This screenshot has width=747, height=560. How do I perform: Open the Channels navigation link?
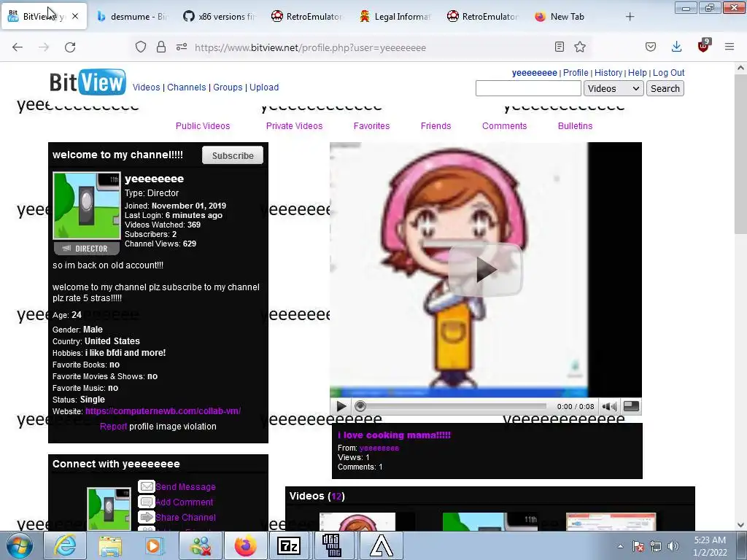(x=186, y=87)
